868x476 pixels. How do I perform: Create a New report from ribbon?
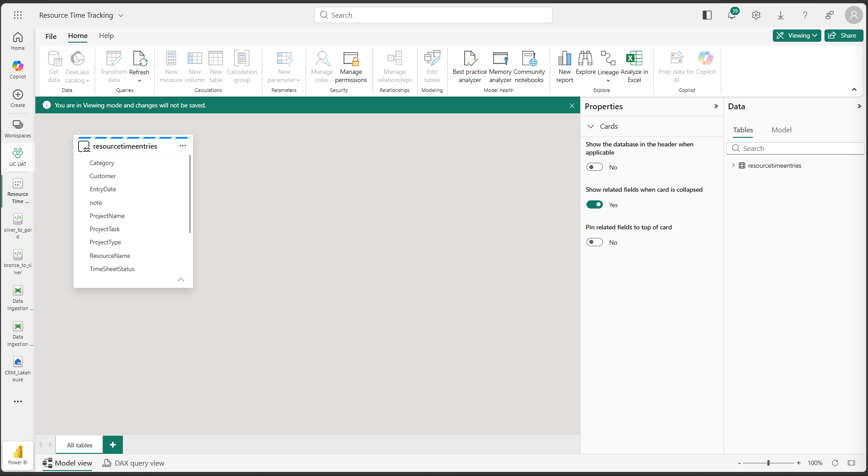click(x=565, y=67)
